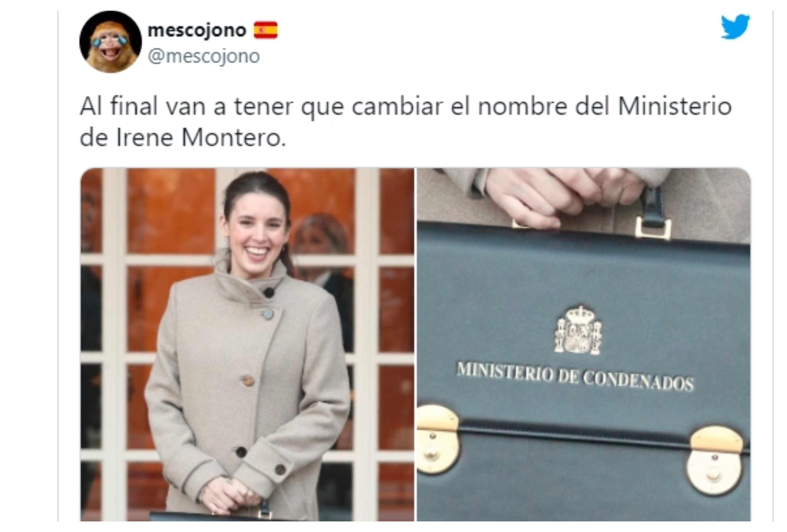Open the bold mescojono display name
Viewport: 787px width, 532px height.
pos(197,30)
